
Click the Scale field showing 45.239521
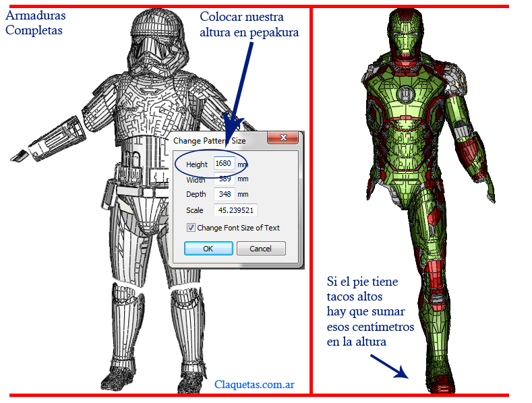tap(235, 210)
